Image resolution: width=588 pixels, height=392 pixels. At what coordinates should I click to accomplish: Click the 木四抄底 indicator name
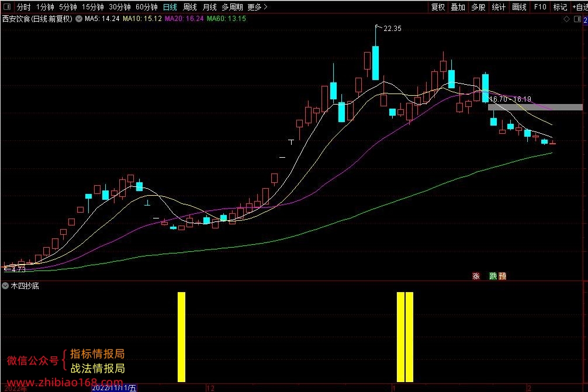[25, 286]
